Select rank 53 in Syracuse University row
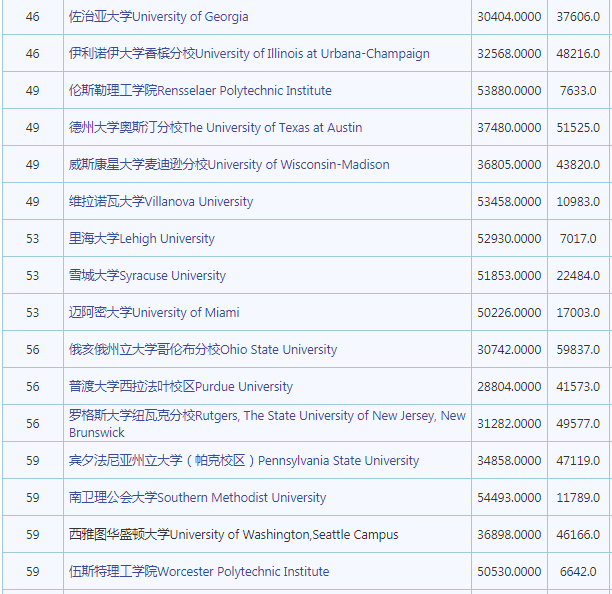The width and height of the screenshot is (612, 594). 33,276
